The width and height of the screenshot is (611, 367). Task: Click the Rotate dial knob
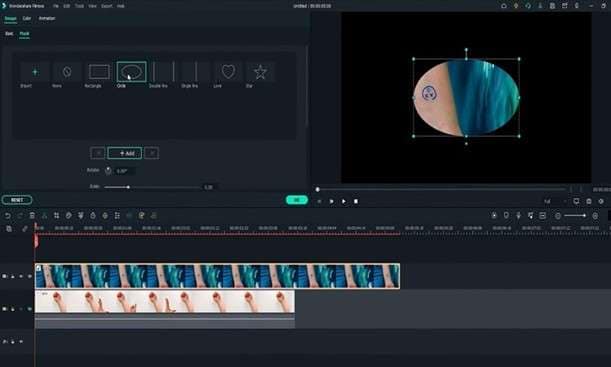click(x=108, y=171)
